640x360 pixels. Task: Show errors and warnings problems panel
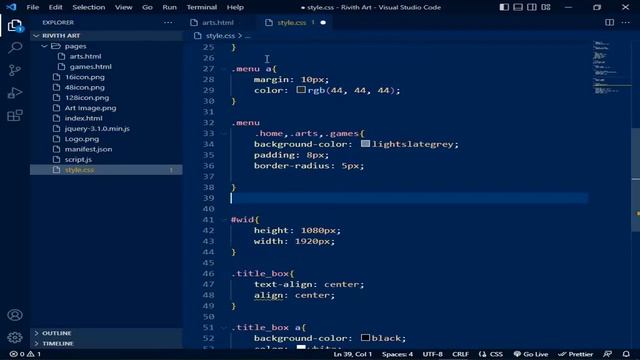pyautogui.click(x=25, y=354)
